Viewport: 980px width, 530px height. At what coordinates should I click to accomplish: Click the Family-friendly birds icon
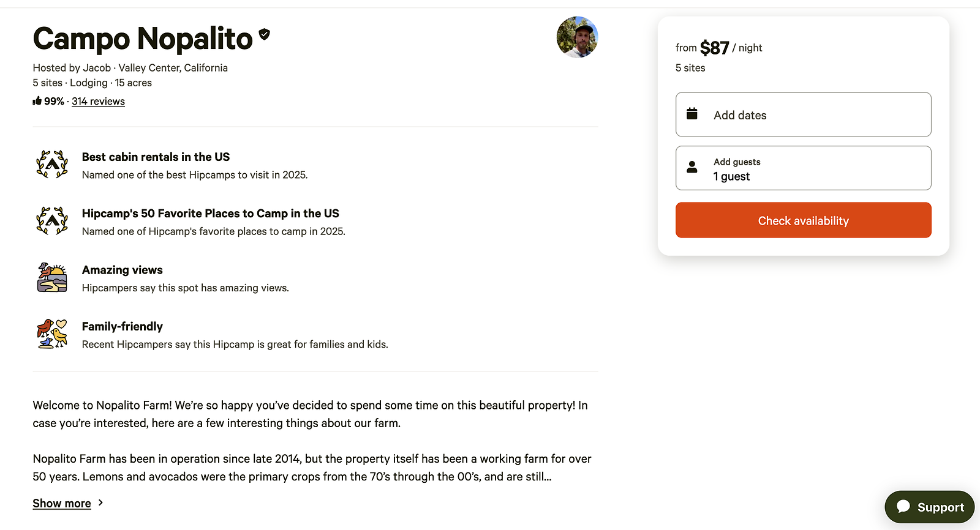coord(52,334)
